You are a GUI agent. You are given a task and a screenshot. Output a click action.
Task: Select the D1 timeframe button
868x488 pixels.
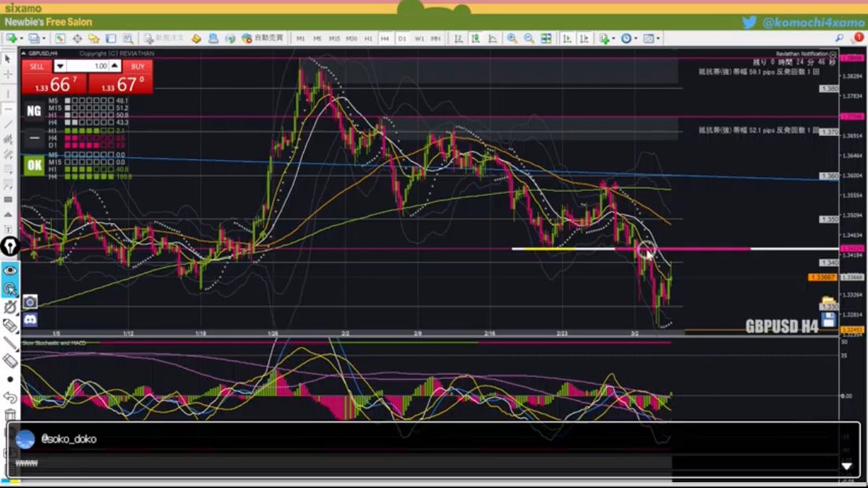(401, 38)
